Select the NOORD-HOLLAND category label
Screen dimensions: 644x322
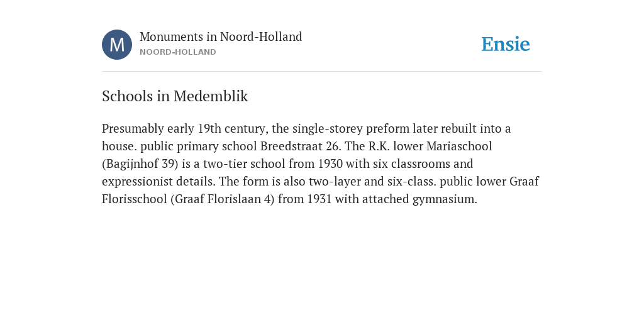(x=178, y=52)
